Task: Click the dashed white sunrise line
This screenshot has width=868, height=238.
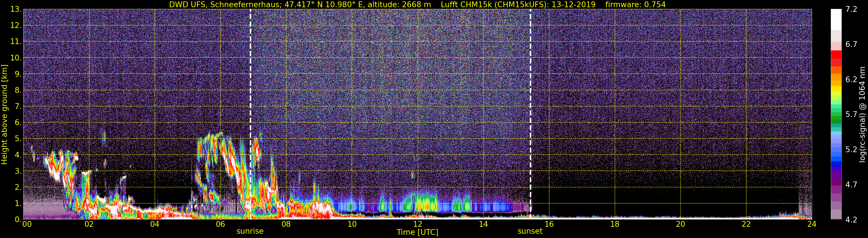Action: [x=250, y=114]
